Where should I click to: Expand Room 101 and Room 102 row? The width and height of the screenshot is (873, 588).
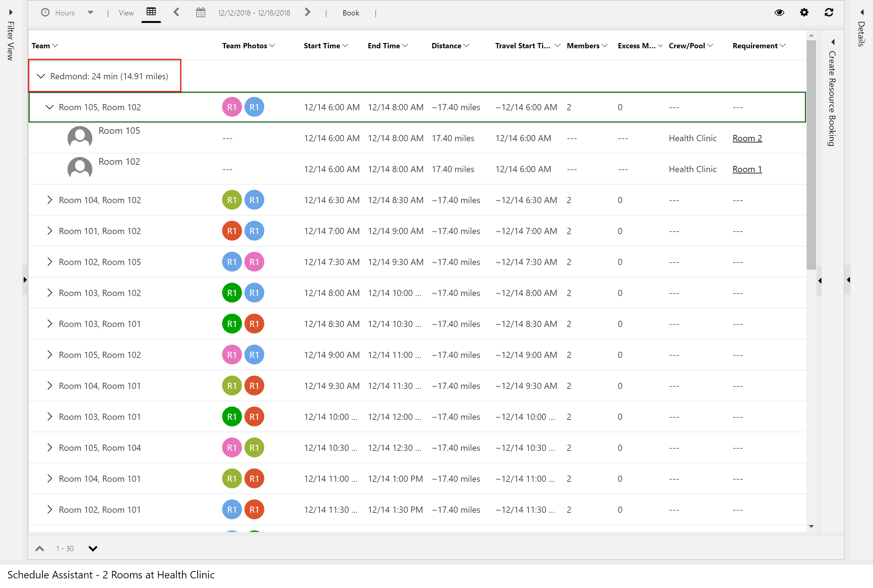click(49, 230)
